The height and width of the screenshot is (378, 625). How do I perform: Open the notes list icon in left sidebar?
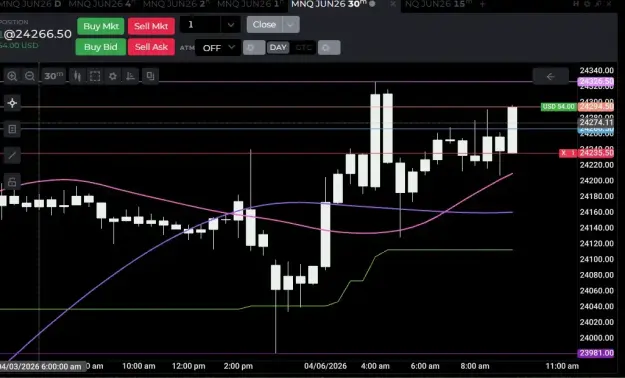tap(12, 129)
